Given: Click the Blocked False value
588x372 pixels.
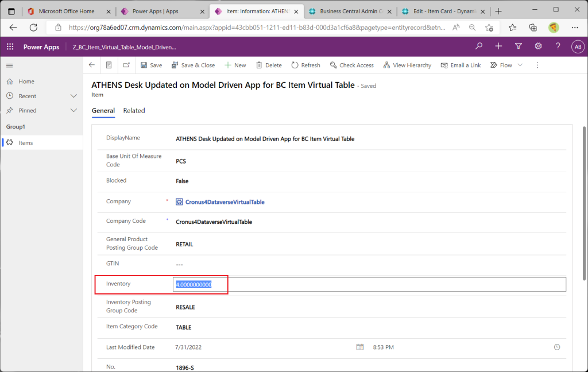Looking at the screenshot, I should click(x=182, y=181).
